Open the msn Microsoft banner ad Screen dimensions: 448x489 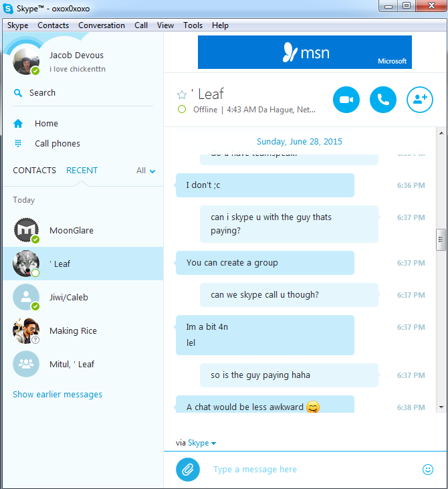click(x=305, y=52)
